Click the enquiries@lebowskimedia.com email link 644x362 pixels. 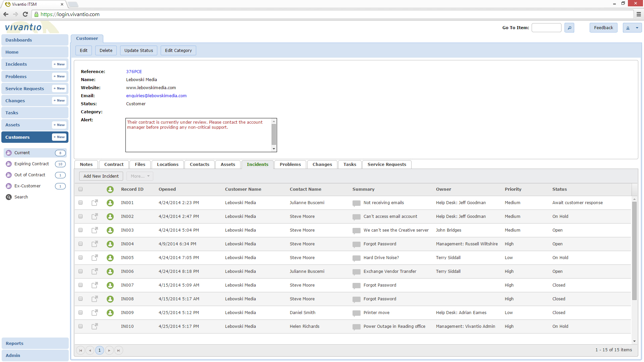coord(156,96)
